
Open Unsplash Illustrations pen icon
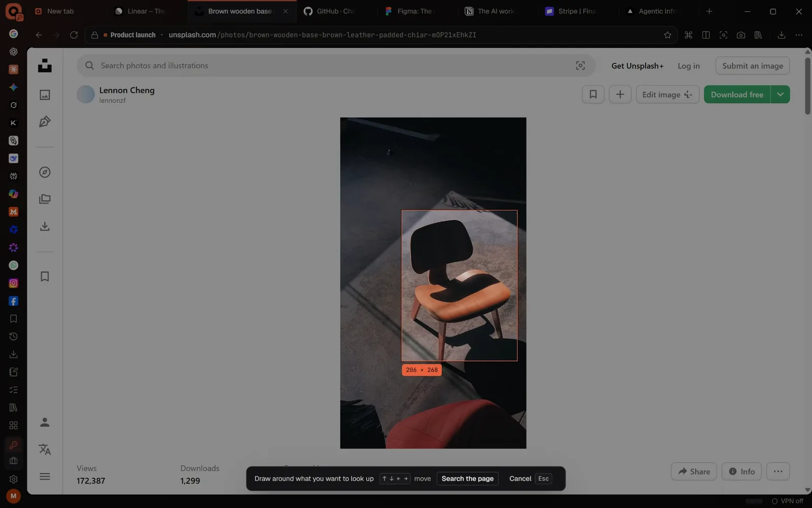pos(45,121)
